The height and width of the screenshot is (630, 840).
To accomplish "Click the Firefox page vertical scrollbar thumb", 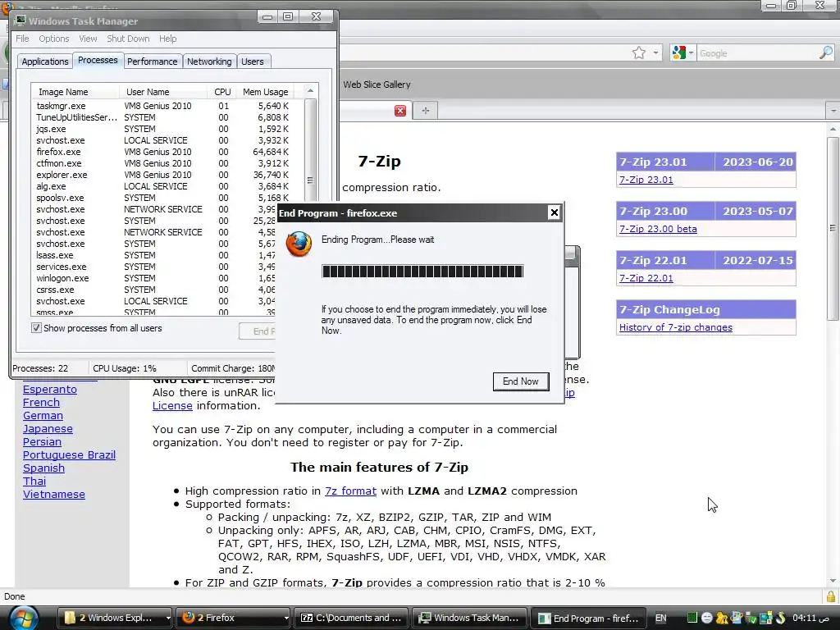I will pos(833,228).
